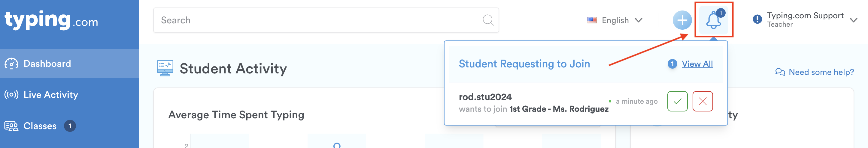
Task: Click the Need some help? link
Action: (821, 72)
